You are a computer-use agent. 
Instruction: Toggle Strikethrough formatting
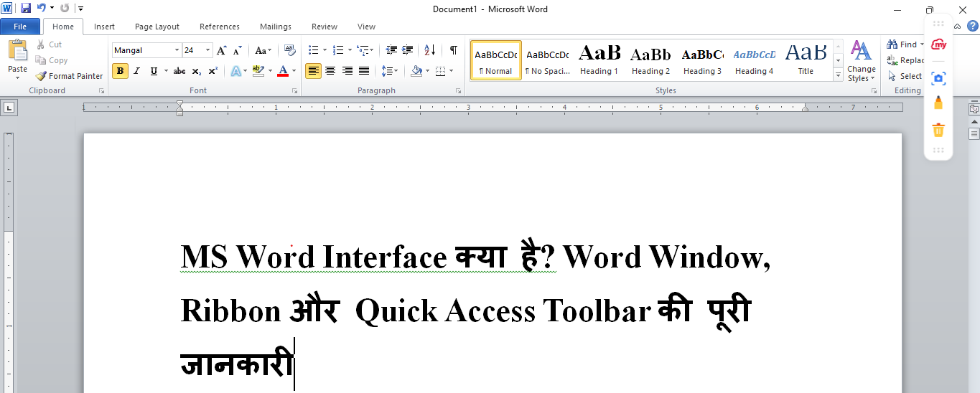tap(179, 71)
